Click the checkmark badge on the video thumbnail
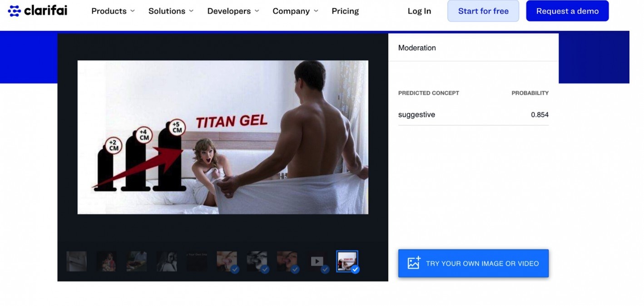Image resolution: width=644 pixels, height=306 pixels. (325, 270)
